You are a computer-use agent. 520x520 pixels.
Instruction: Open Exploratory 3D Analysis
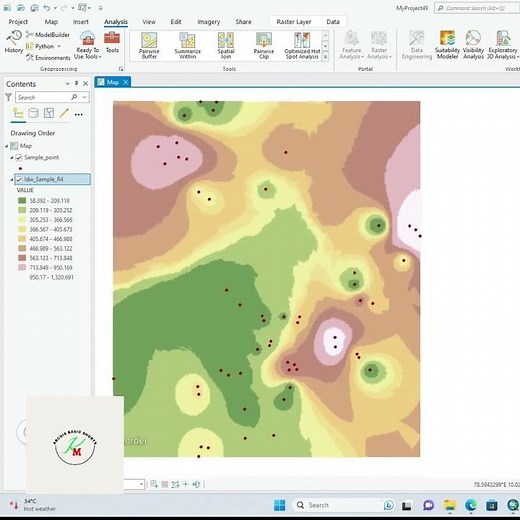(503, 45)
